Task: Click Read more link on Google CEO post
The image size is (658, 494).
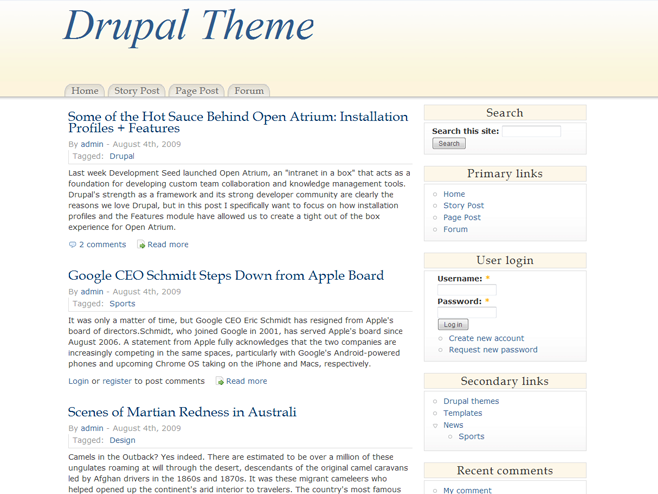Action: click(x=246, y=381)
